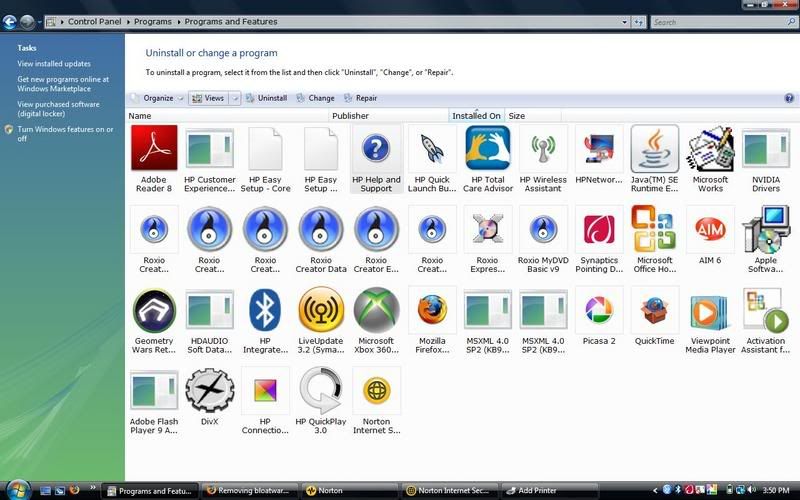
Task: Select the Adobe Reader 8 program icon
Action: pos(154,148)
